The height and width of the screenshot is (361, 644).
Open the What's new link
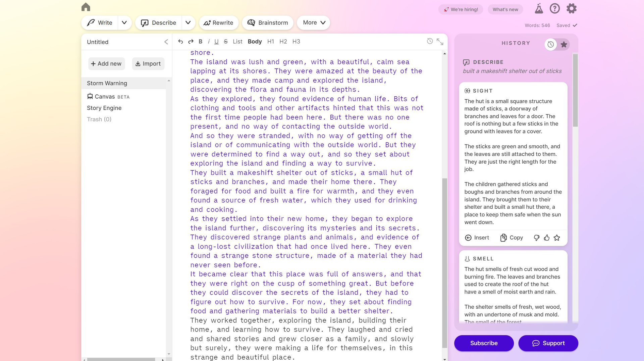(505, 9)
